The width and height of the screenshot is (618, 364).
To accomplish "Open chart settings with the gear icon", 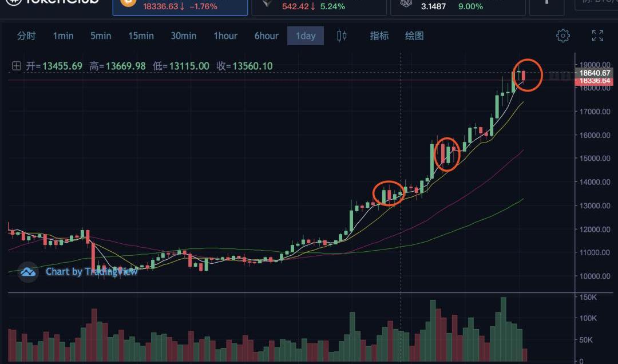I will (x=563, y=36).
